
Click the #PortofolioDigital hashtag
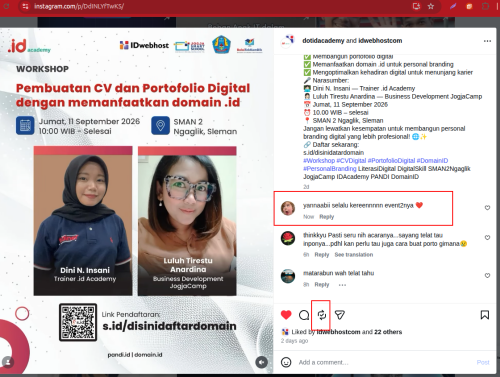(x=391, y=161)
